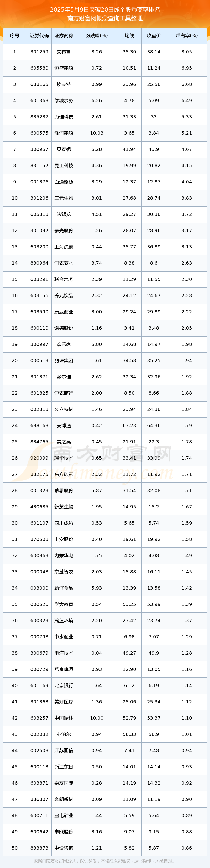Screen dimensions: 210x868
Task: Click stock name 新芝生物
Action: coord(64,507)
